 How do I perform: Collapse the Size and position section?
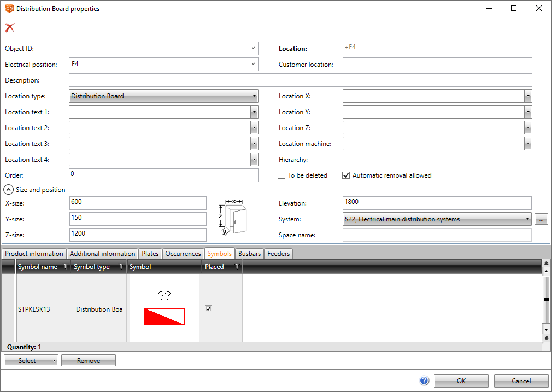pyautogui.click(x=9, y=190)
